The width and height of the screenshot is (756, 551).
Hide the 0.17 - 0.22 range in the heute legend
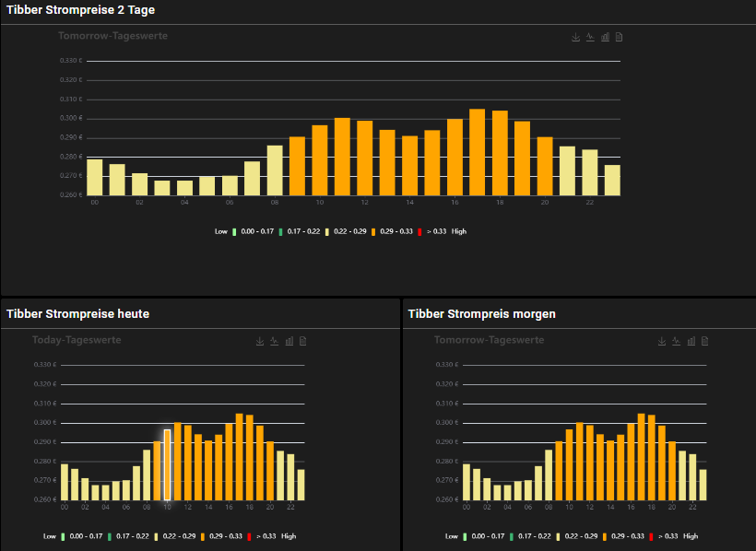(x=128, y=536)
